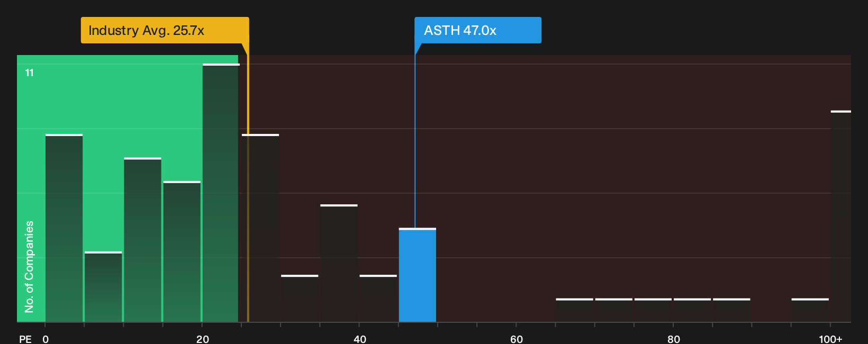This screenshot has width=868, height=344.
Task: Click the bar for PE 25-30
Action: point(260,228)
